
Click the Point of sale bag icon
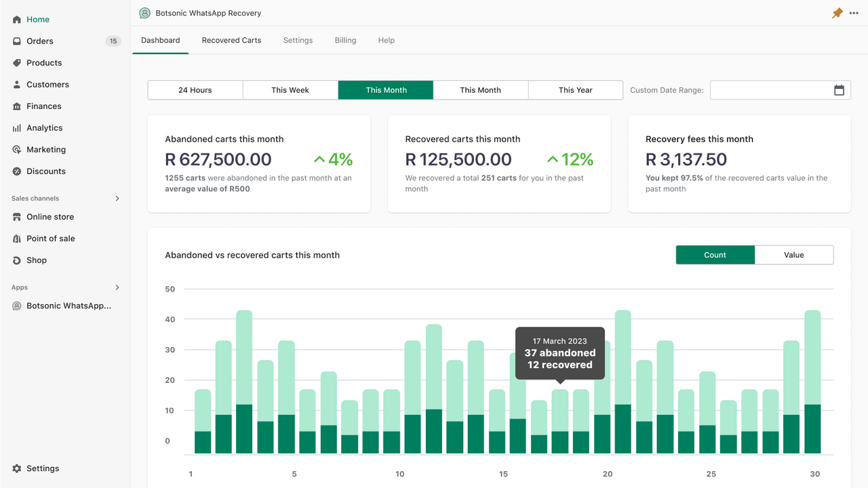pyautogui.click(x=17, y=239)
